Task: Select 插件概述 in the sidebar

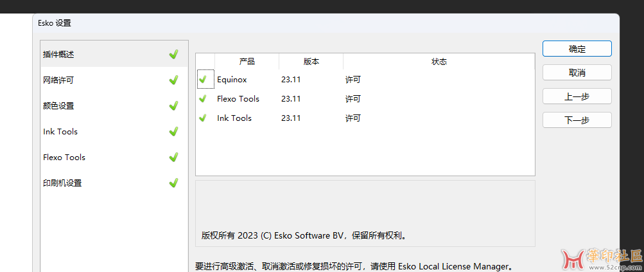Action: pos(114,54)
